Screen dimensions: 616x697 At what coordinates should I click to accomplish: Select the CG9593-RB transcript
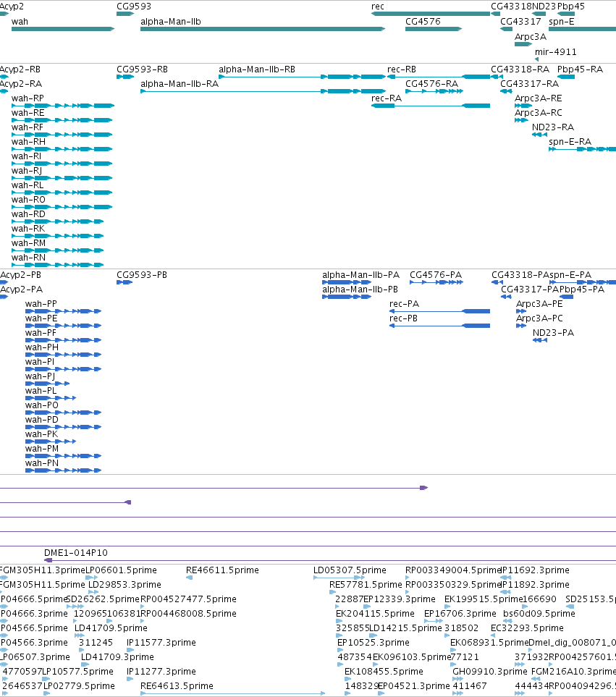(125, 77)
